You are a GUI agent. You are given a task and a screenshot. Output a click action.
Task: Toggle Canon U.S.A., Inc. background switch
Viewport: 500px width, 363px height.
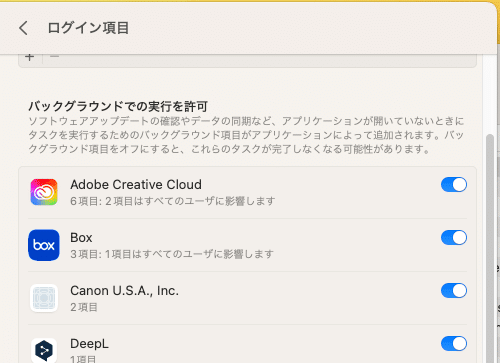tap(454, 291)
